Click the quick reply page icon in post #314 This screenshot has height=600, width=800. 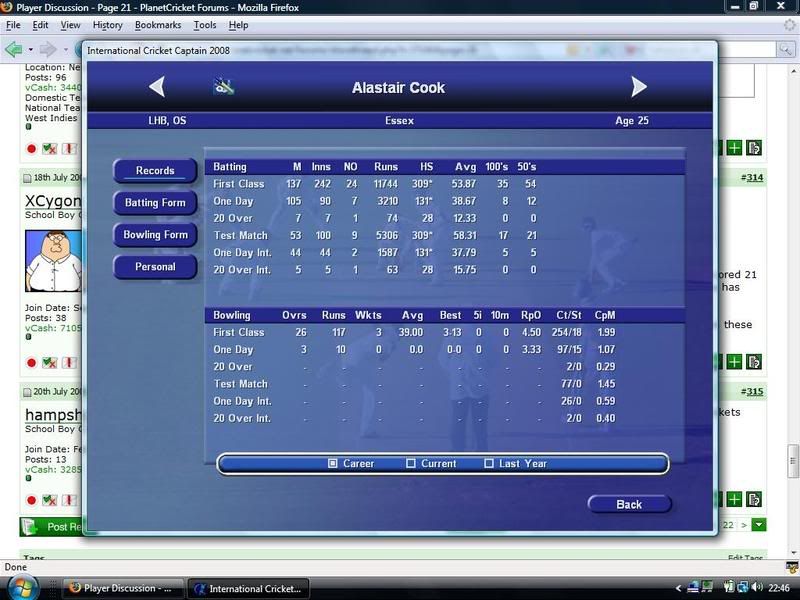coord(754,362)
